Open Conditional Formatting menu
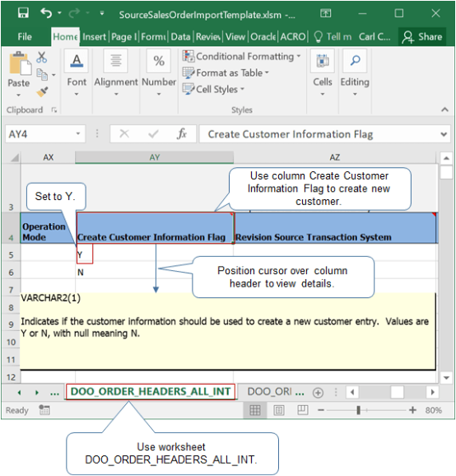The height and width of the screenshot is (476, 456). pos(241,56)
